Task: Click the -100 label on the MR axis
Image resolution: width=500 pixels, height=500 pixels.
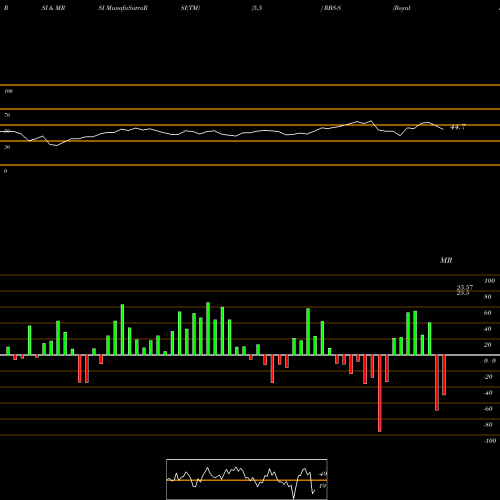Action: 490,441
